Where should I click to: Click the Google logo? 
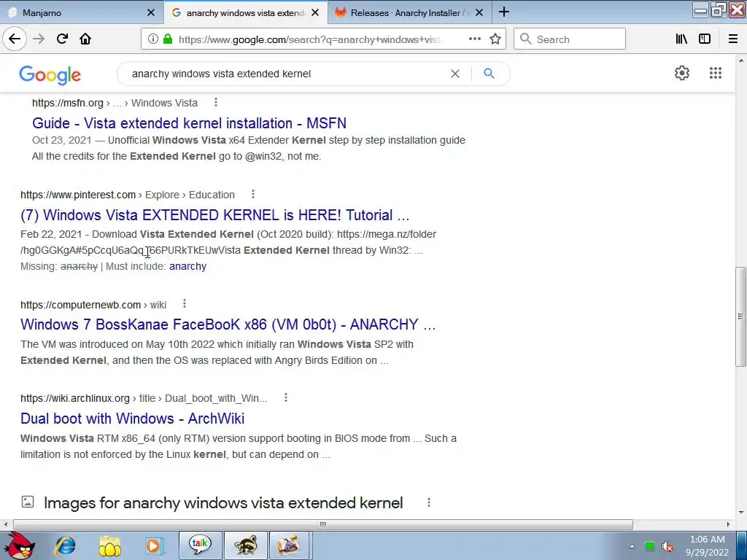50,75
